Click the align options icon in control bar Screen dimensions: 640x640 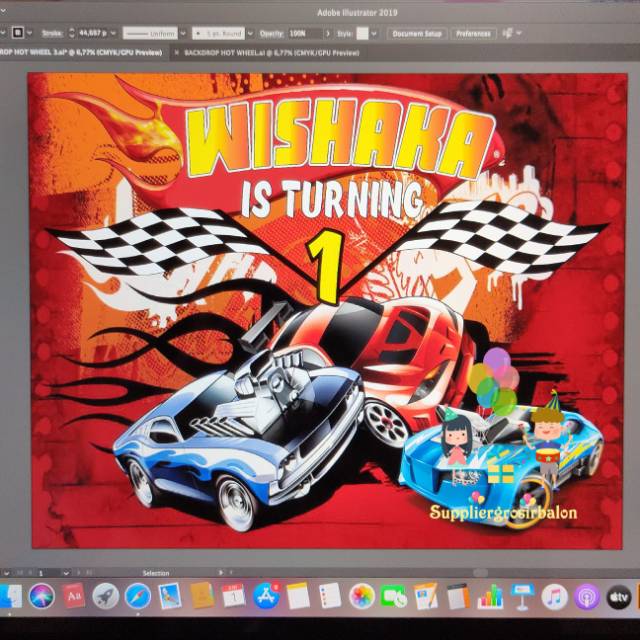click(508, 33)
